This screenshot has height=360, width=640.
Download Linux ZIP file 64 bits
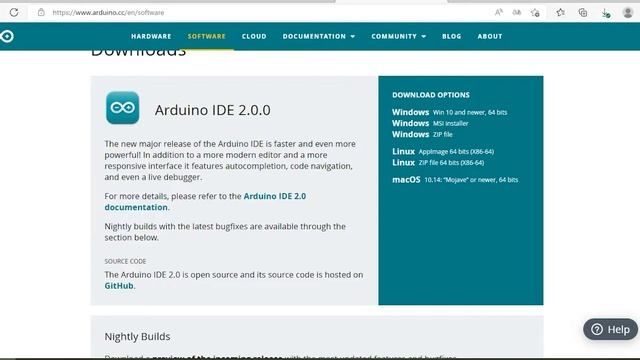click(438, 162)
